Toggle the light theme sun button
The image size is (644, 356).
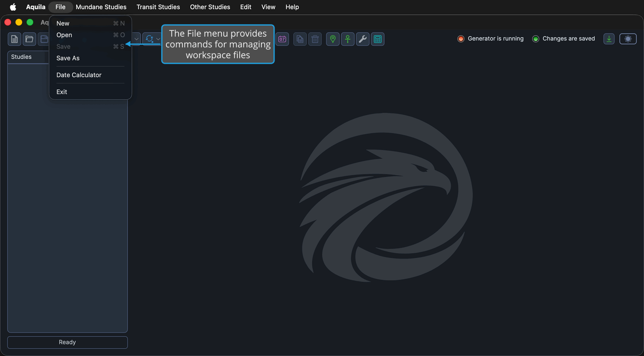[x=628, y=39]
